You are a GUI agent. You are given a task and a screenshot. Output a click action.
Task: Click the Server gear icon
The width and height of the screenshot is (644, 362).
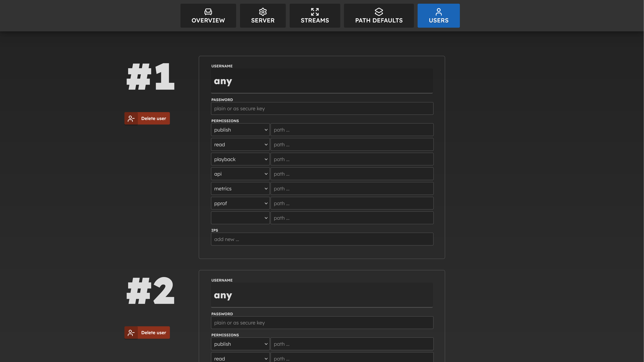(x=263, y=12)
